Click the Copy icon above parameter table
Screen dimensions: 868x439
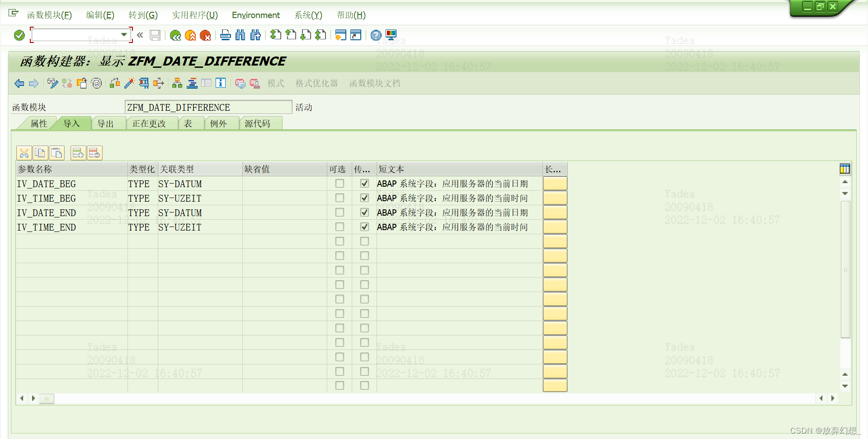tap(40, 153)
